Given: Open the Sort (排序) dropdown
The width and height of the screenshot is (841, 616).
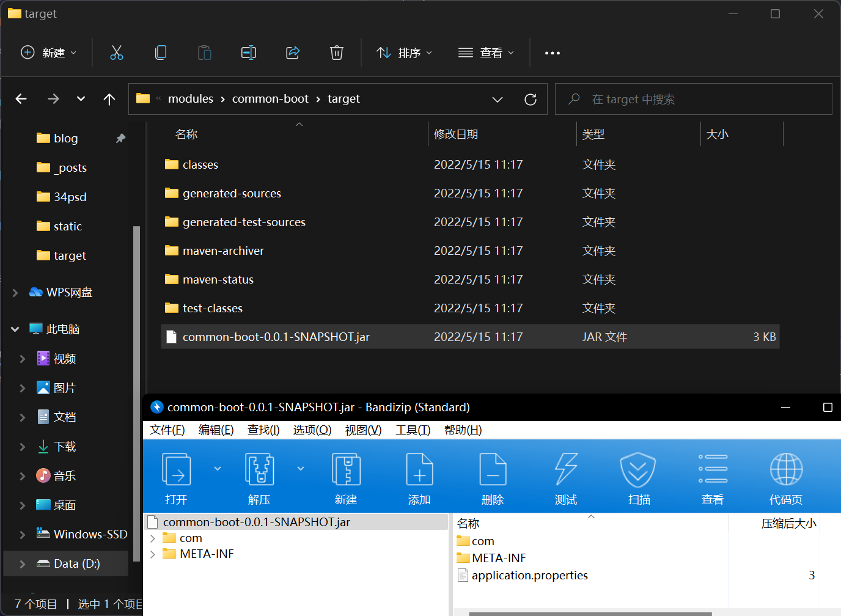Looking at the screenshot, I should (x=404, y=53).
